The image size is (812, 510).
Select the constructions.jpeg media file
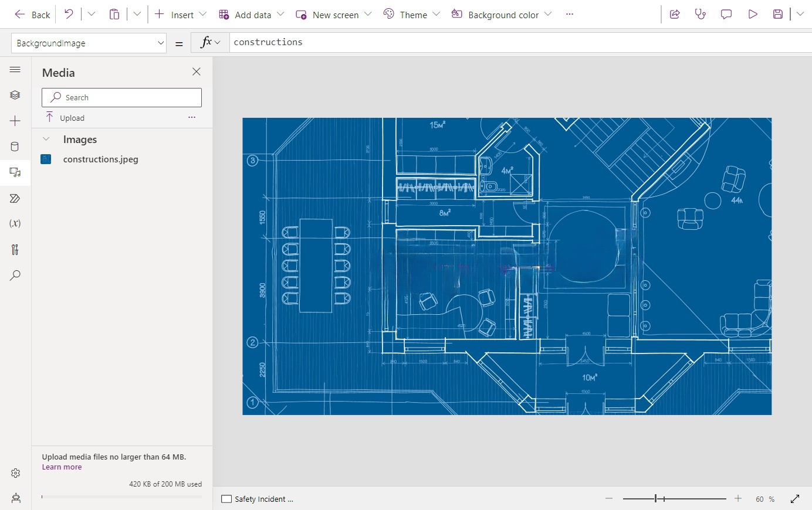pos(100,159)
